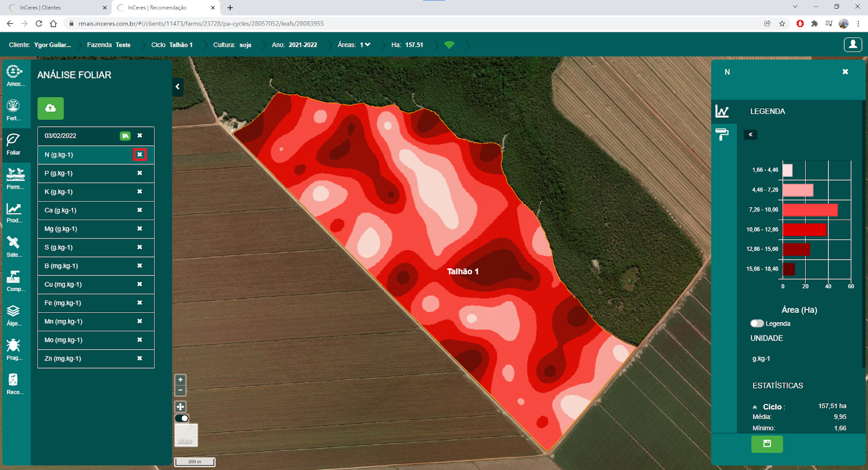868x470 pixels.
Task: Click the Cliente Ygor Guilar breadcrumb
Action: pyautogui.click(x=40, y=45)
